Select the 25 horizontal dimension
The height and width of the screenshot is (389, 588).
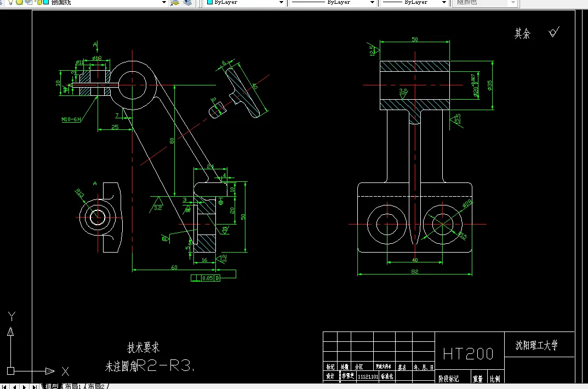[x=115, y=127]
